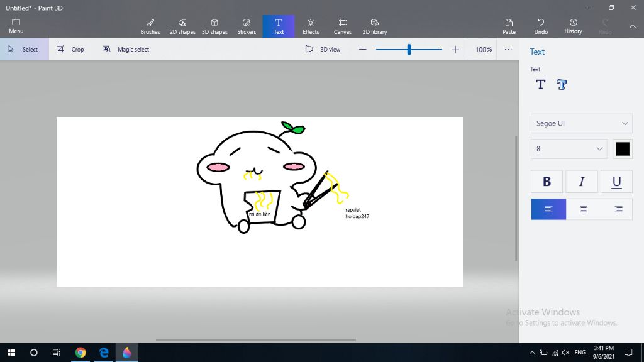This screenshot has width=644, height=362.
Task: Open the 3D library
Action: coord(375,26)
